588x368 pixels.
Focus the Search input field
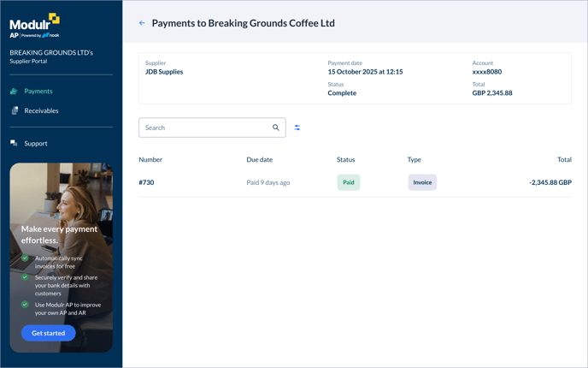pyautogui.click(x=212, y=128)
